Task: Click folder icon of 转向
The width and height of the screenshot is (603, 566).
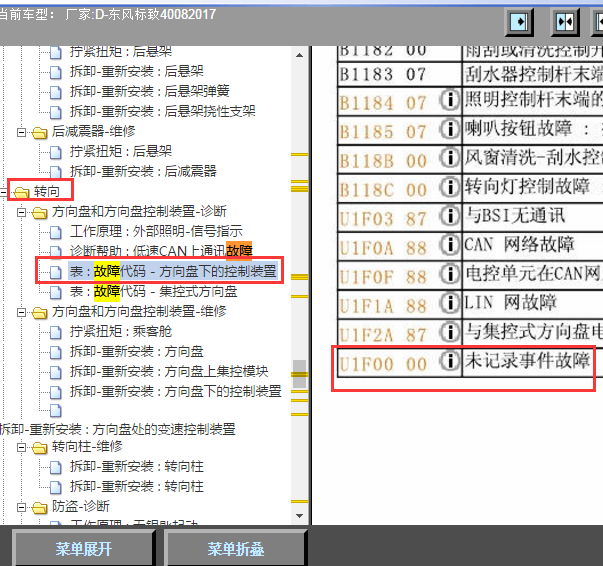Action: (x=22, y=192)
